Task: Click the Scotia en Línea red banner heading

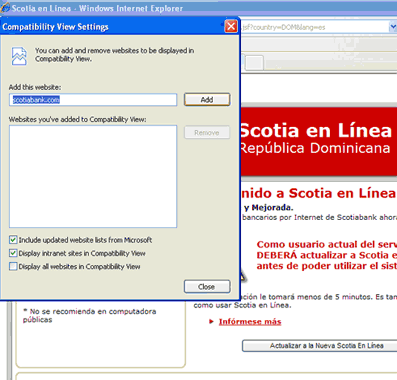Action: (x=315, y=130)
